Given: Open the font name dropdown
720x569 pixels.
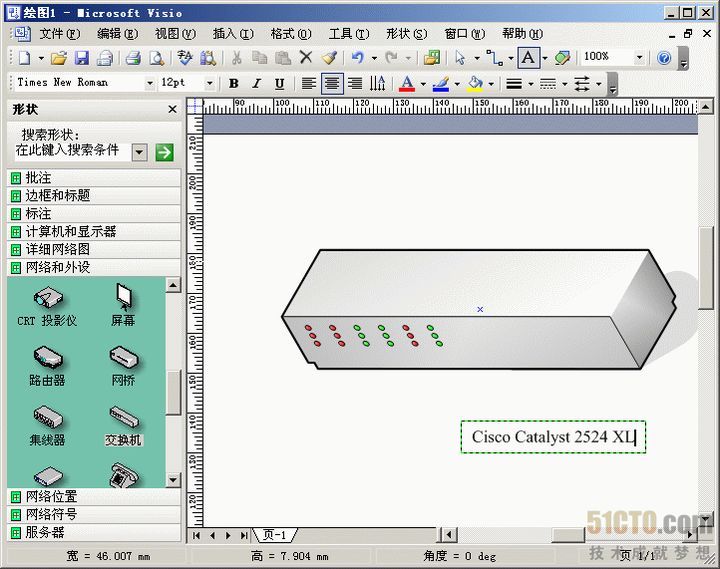Looking at the screenshot, I should 150,83.
